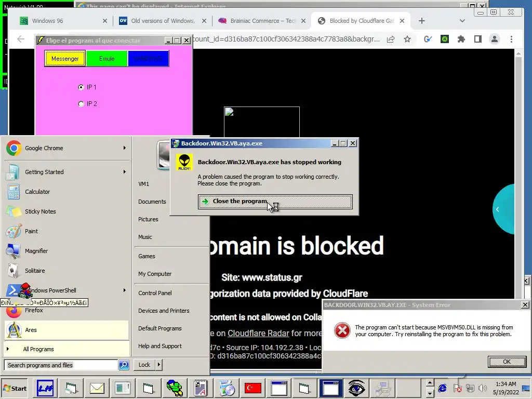Click the flag with red X tray icon
532x399 pixels.
(x=457, y=388)
